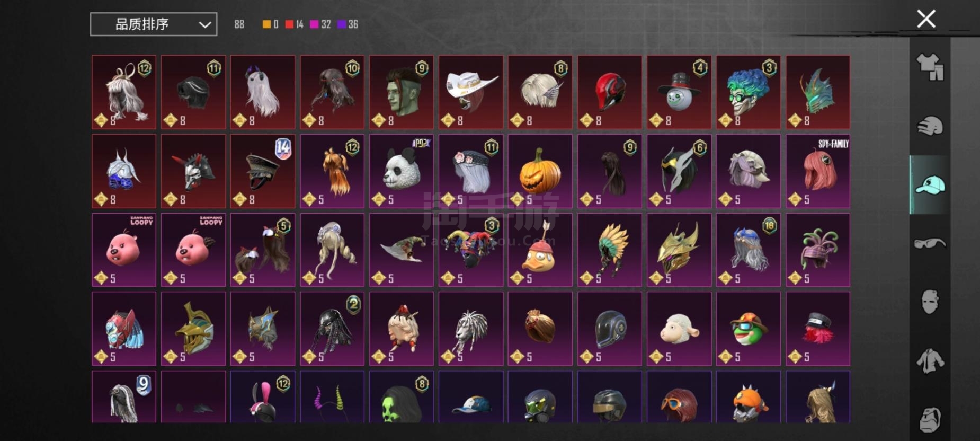The image size is (980, 441).
Task: Filter by the orange quality swatch
Action: coord(266,24)
